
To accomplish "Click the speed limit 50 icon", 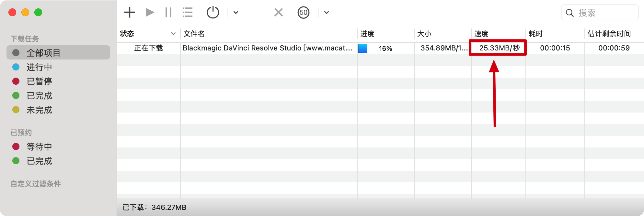I will [x=303, y=13].
